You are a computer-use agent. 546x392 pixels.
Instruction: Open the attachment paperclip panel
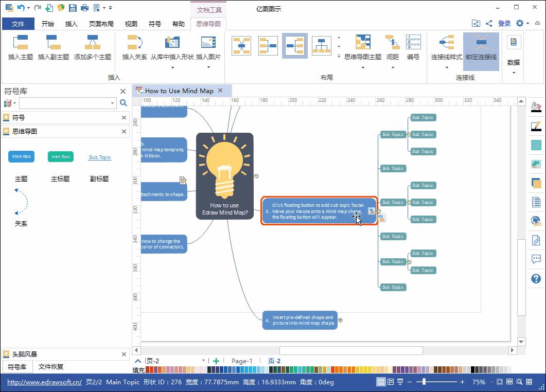(x=536, y=240)
